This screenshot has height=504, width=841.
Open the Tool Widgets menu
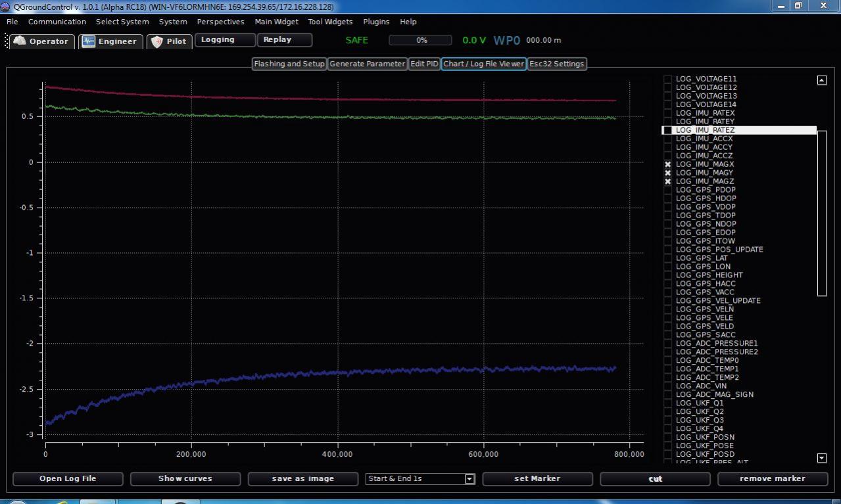330,22
